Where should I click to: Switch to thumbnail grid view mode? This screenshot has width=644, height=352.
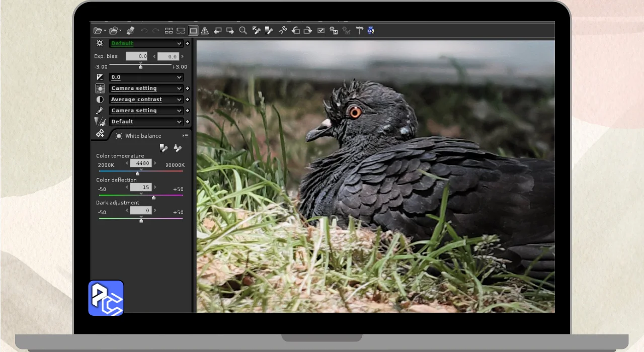(169, 31)
